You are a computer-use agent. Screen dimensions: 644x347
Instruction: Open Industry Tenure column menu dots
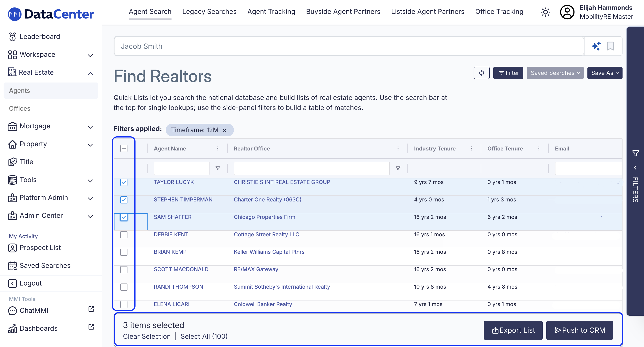[471, 148]
